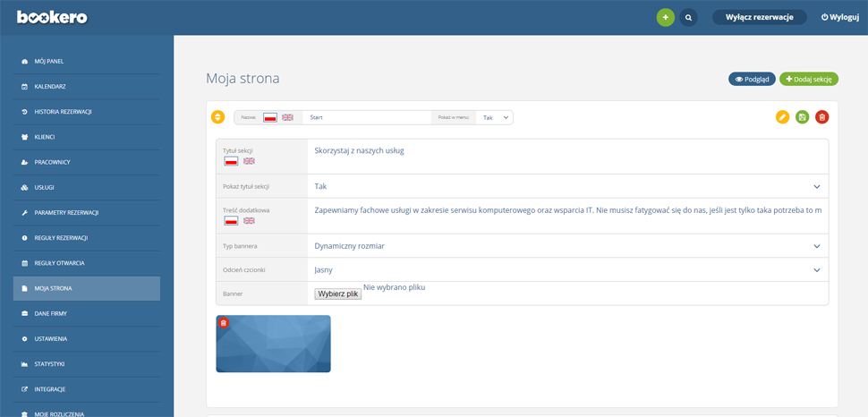The image size is (868, 417).
Task: Select English flag in Nazwa row
Action: point(288,117)
